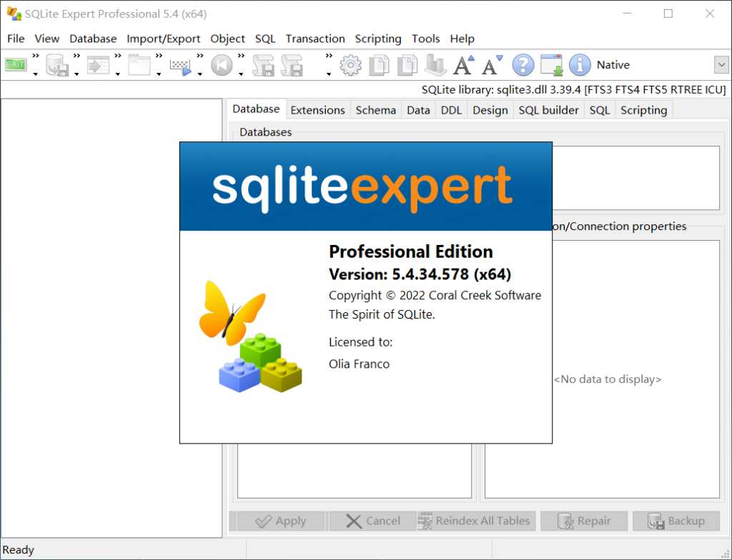Viewport: 732px width, 560px height.
Task: Open the Native encoding dropdown
Action: coord(613,64)
